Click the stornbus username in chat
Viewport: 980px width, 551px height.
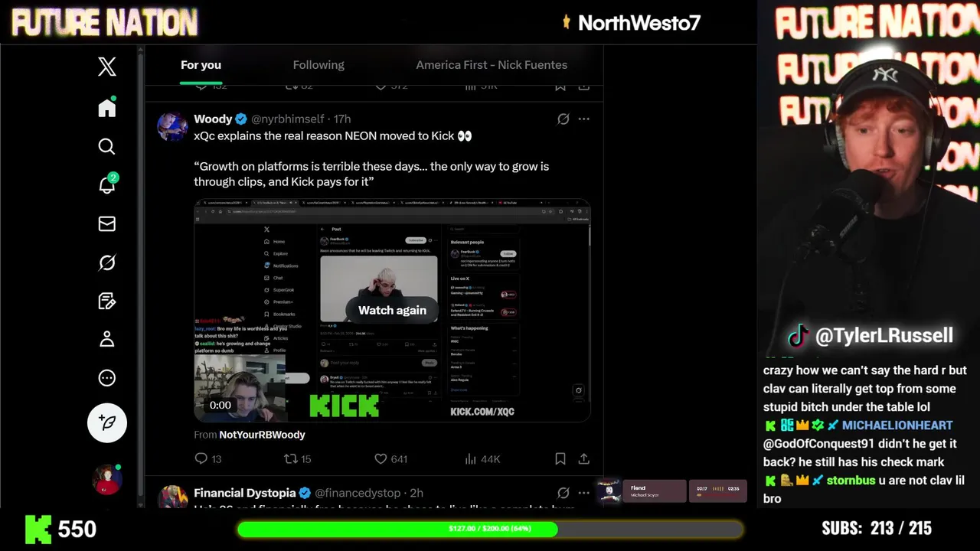[x=851, y=481]
